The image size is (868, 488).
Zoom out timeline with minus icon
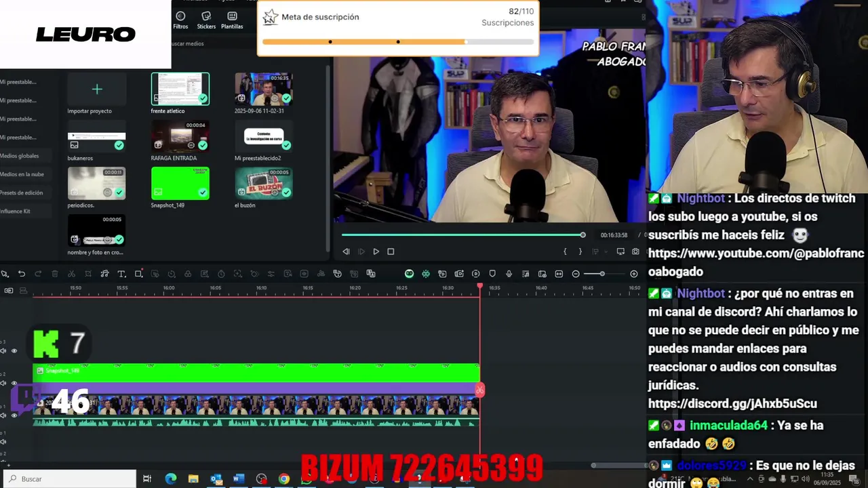point(576,274)
